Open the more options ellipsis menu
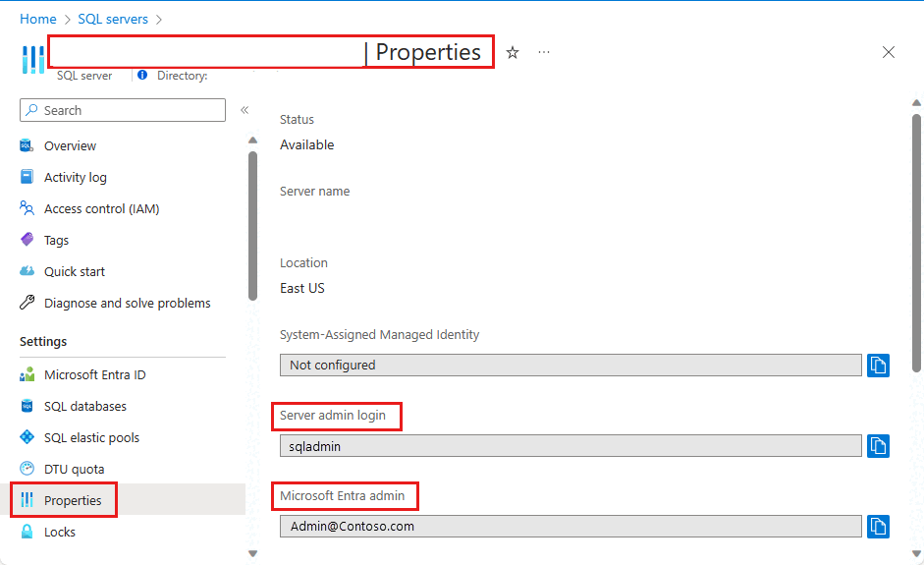Viewport: 924px width, 565px height. [x=544, y=52]
